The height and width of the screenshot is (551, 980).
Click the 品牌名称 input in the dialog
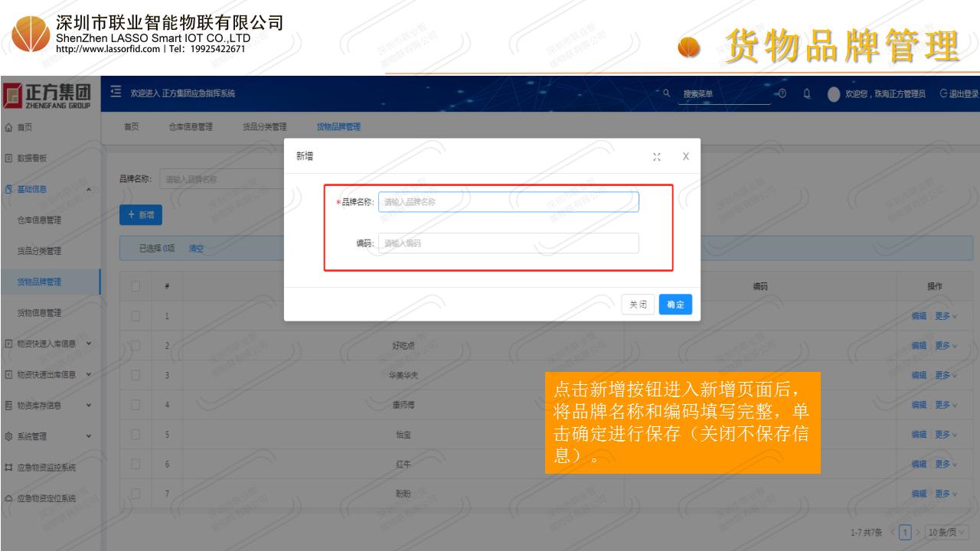click(508, 202)
